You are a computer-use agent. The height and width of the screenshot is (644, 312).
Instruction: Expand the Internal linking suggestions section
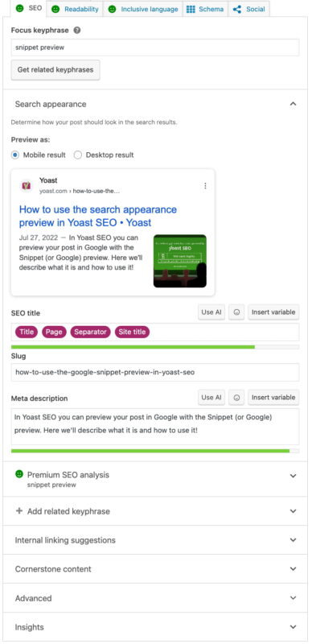click(155, 540)
